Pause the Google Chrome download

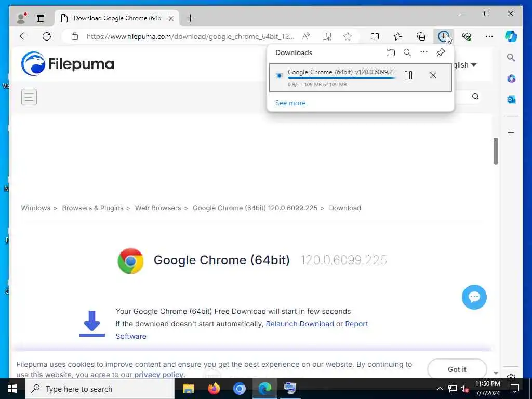click(408, 75)
